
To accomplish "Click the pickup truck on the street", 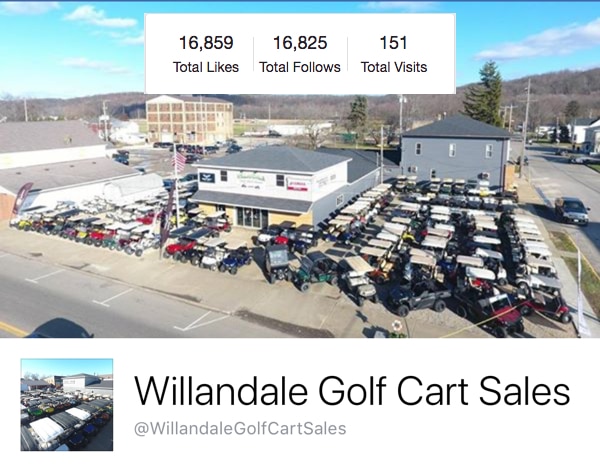I will pos(572,210).
